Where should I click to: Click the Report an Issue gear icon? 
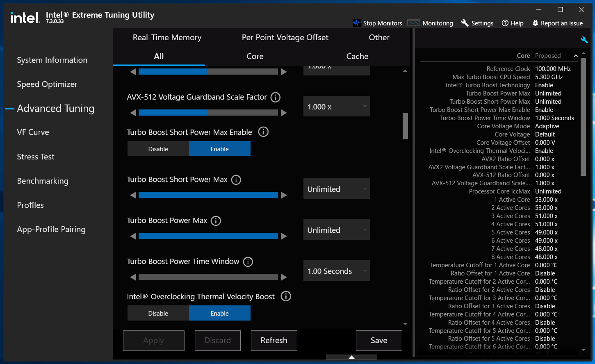point(535,23)
